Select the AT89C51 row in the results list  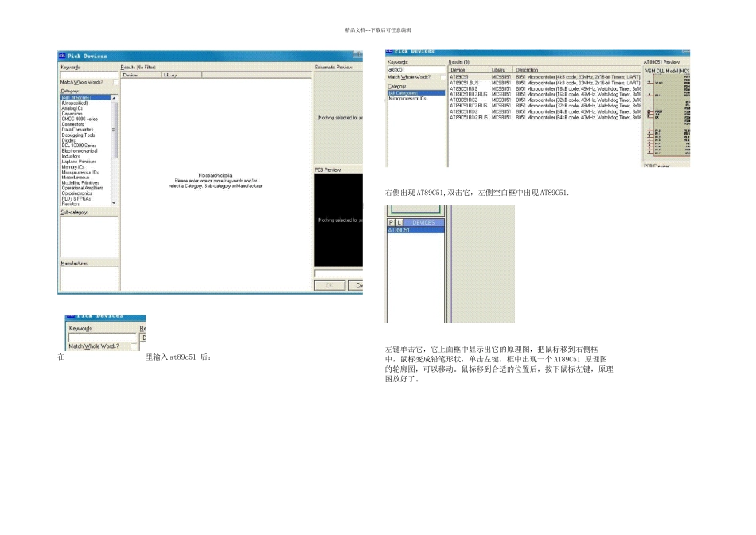coord(544,76)
